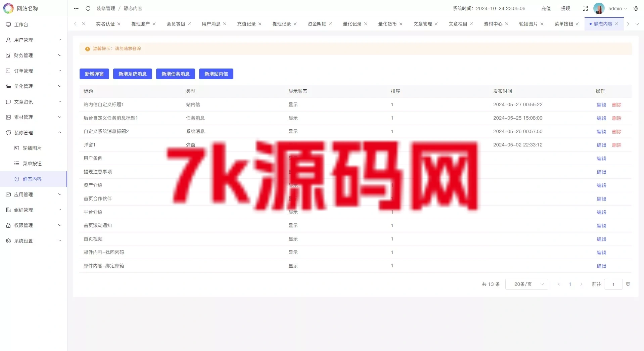Click the website logo icon
This screenshot has height=351, width=644.
point(8,8)
